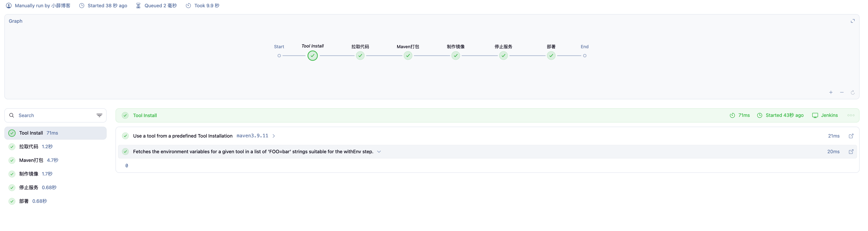This screenshot has height=231, width=868.
Task: Click the Jenkins agent label
Action: coord(829,115)
